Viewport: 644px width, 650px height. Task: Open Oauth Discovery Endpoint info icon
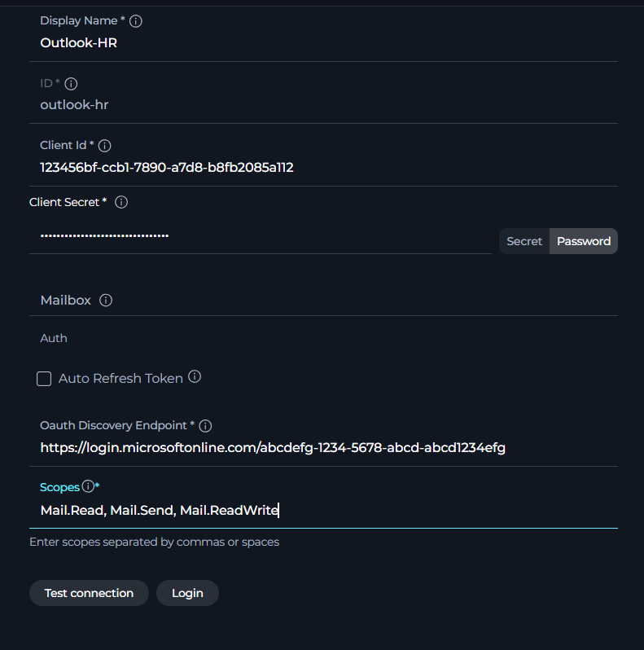205,426
